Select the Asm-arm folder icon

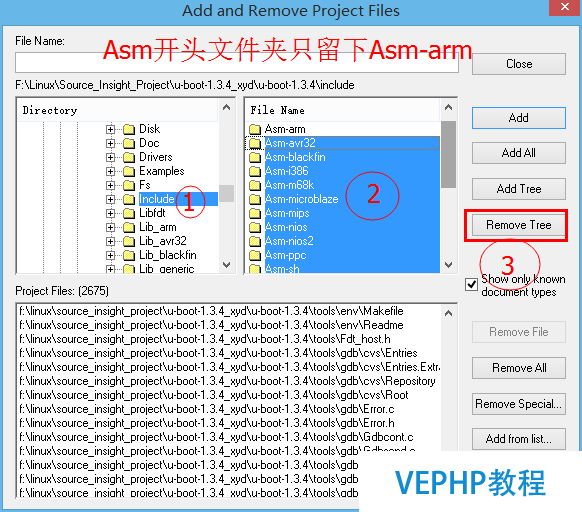tap(255, 129)
